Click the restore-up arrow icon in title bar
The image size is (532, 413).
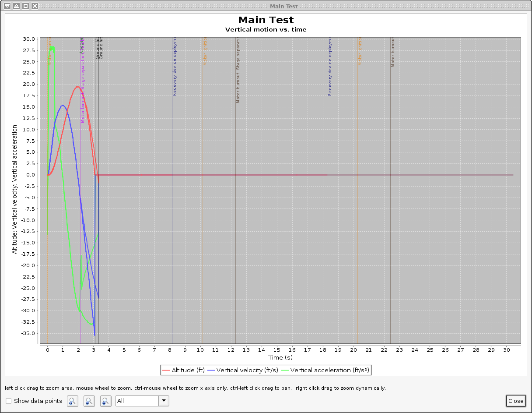pyautogui.click(x=16, y=6)
